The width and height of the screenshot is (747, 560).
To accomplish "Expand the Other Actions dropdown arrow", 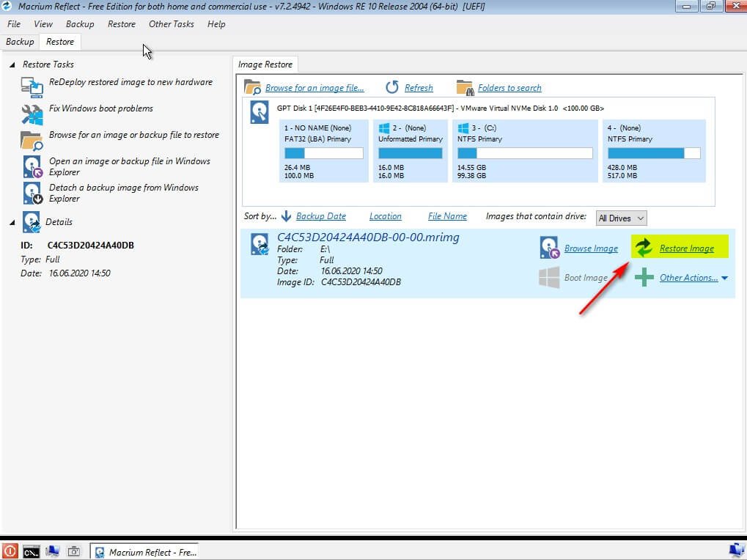I will 724,278.
